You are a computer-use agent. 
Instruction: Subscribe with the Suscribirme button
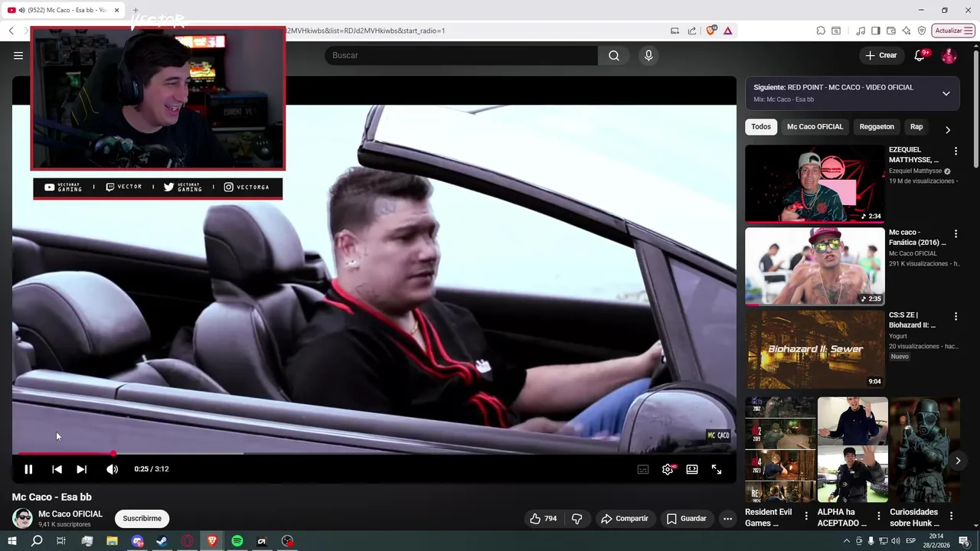[x=142, y=518]
